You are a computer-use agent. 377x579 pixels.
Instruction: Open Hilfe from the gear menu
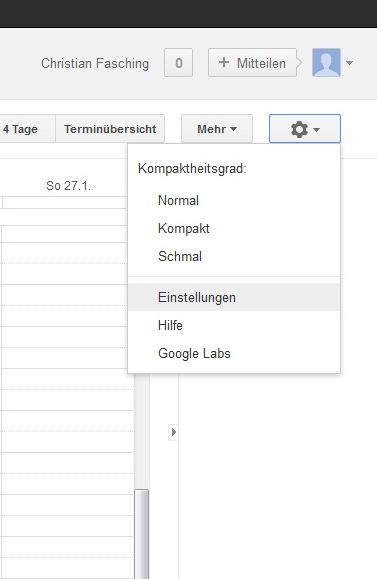pos(234,325)
